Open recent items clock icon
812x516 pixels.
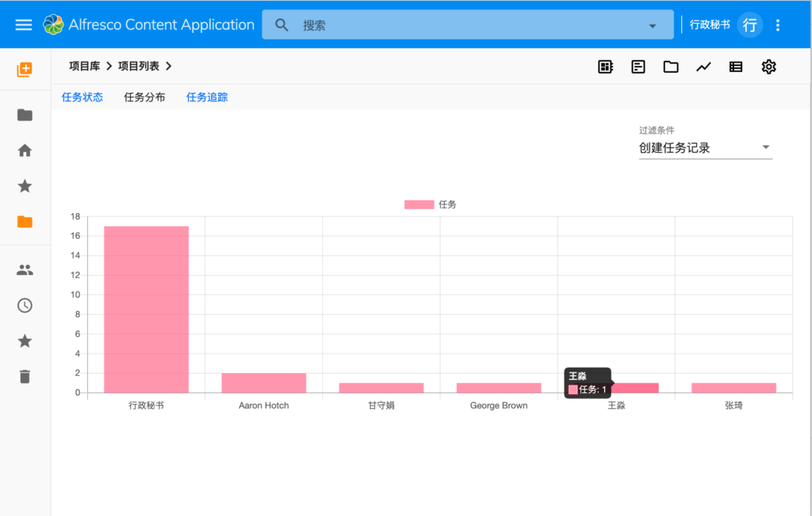tap(25, 305)
